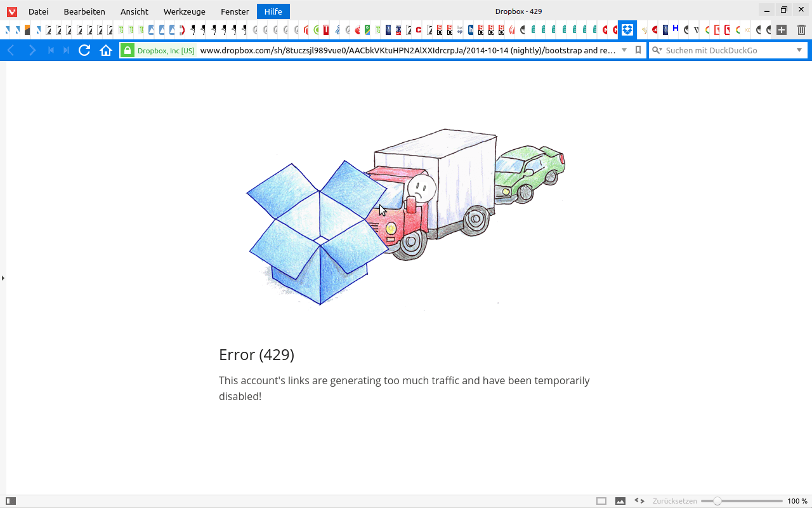812x508 pixels.
Task: Bookmark this page with the bookmark icon
Action: pyautogui.click(x=638, y=50)
